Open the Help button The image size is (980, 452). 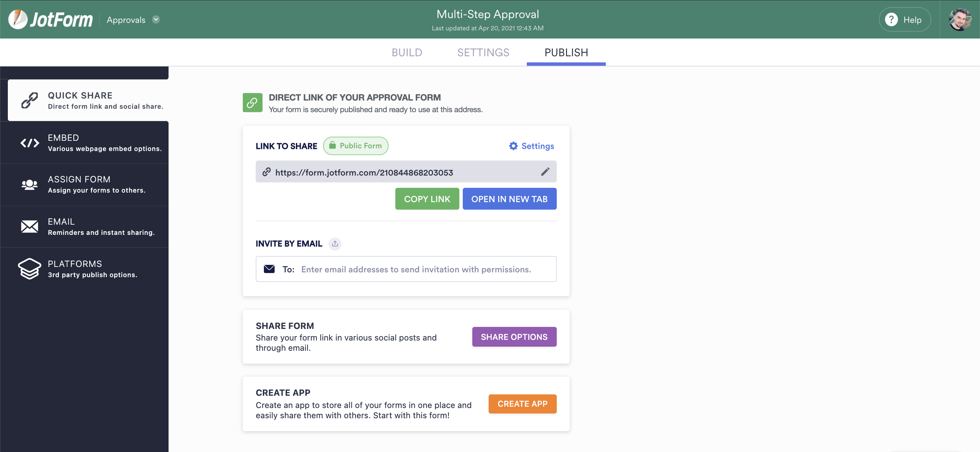(905, 19)
